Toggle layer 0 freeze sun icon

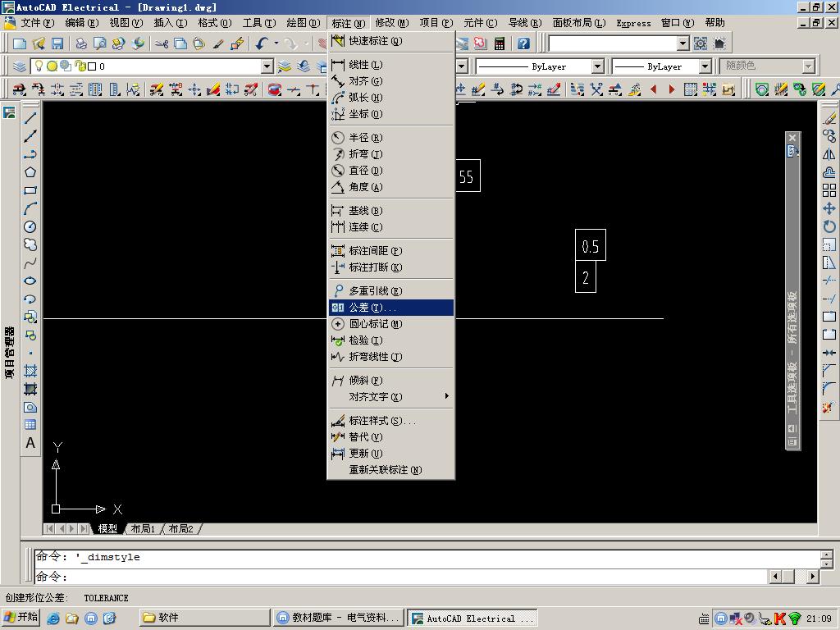52,66
